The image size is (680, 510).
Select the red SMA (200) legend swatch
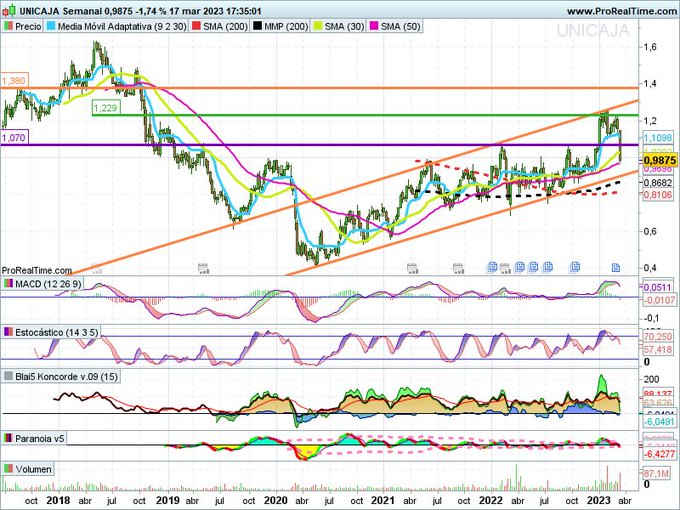tap(196, 26)
